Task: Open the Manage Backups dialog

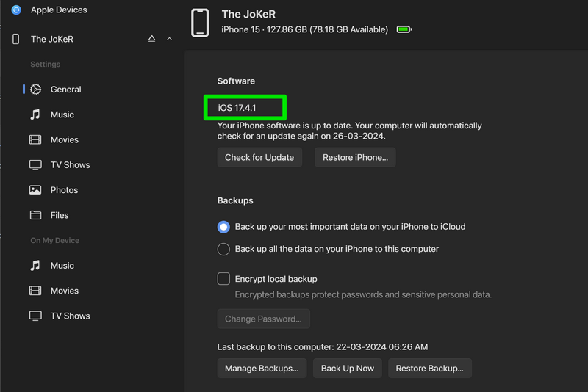Action: pos(262,368)
